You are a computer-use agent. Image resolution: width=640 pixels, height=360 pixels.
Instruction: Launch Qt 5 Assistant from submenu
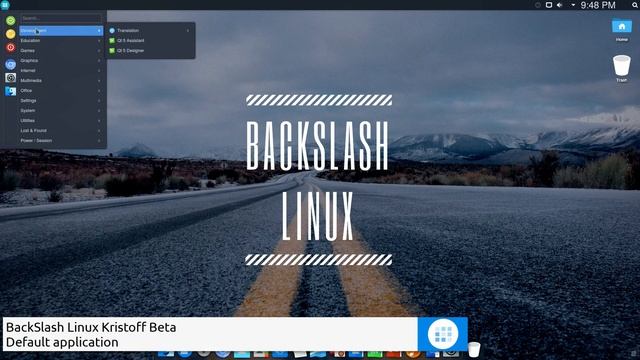(150, 41)
